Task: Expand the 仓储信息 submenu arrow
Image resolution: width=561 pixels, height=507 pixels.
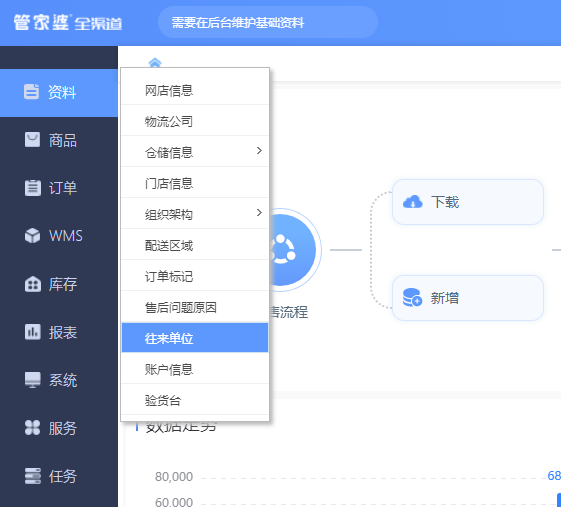Action: tap(259, 151)
